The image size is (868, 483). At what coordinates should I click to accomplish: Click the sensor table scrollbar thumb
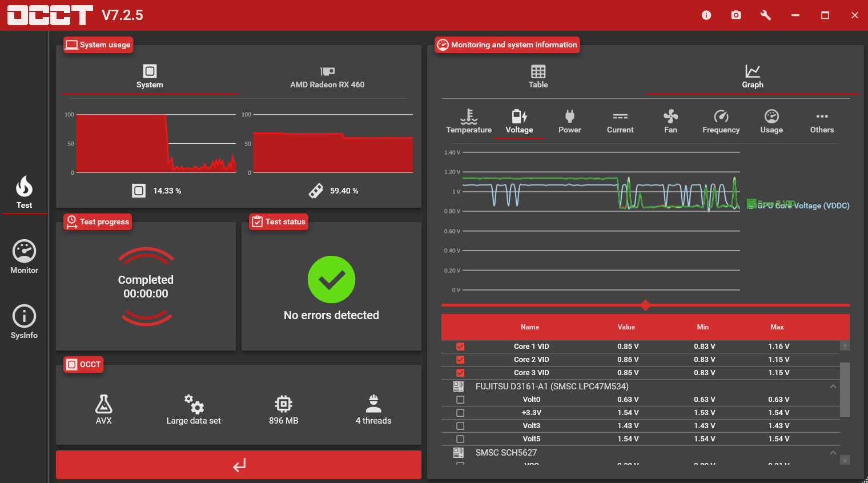click(845, 389)
